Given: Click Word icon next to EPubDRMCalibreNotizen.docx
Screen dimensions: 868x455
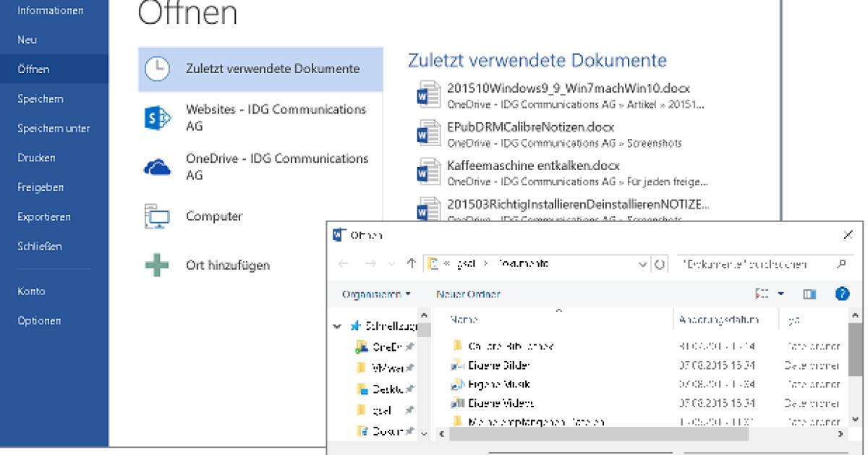Looking at the screenshot, I should pos(428,135).
